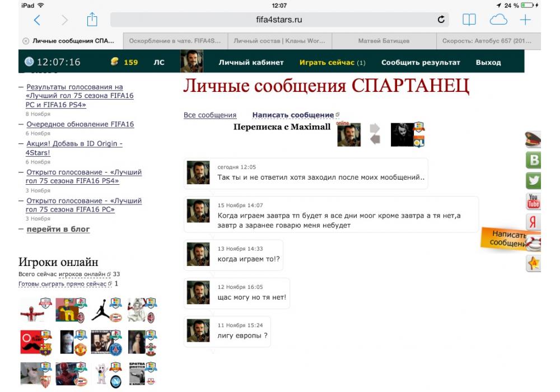Open YouTube sidebar icon
560x392 pixels.
tap(533, 200)
